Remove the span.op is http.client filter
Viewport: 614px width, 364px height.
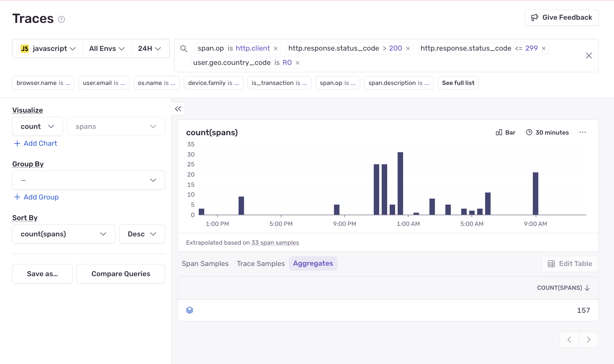tap(276, 48)
